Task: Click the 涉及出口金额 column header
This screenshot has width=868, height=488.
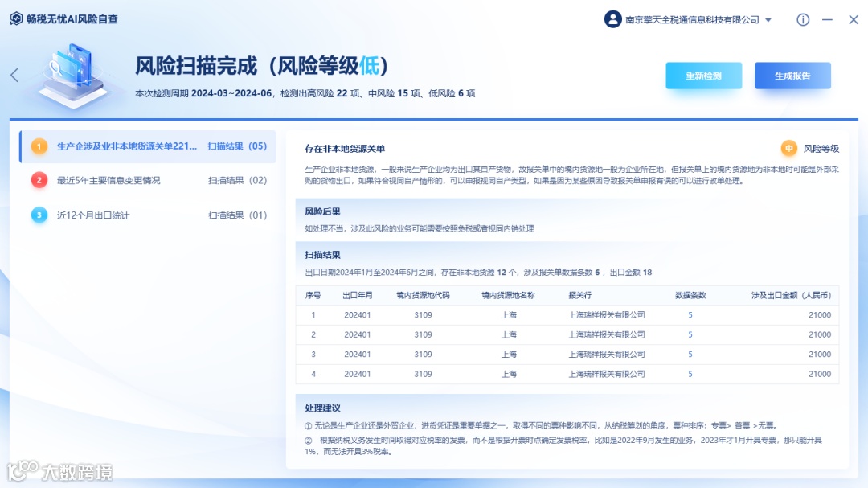Action: coord(791,295)
